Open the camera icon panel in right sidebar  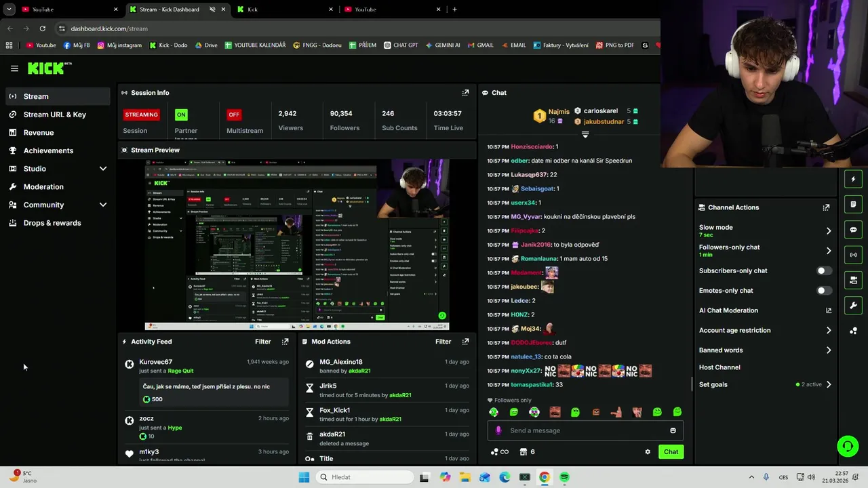click(x=853, y=280)
